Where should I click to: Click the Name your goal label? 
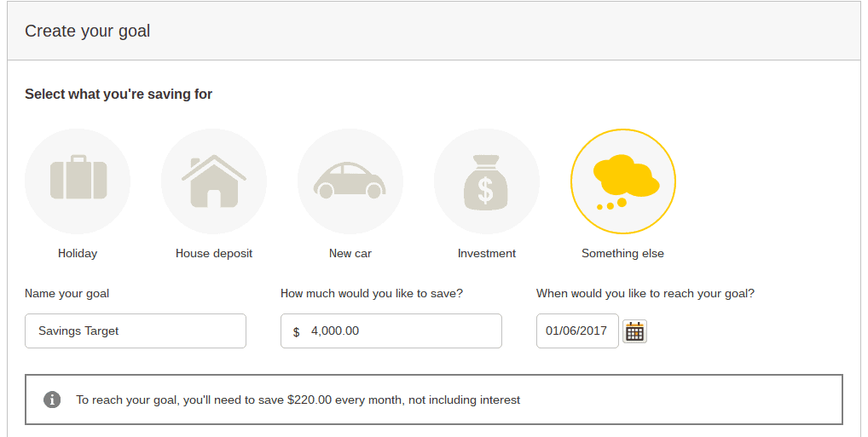(x=67, y=293)
